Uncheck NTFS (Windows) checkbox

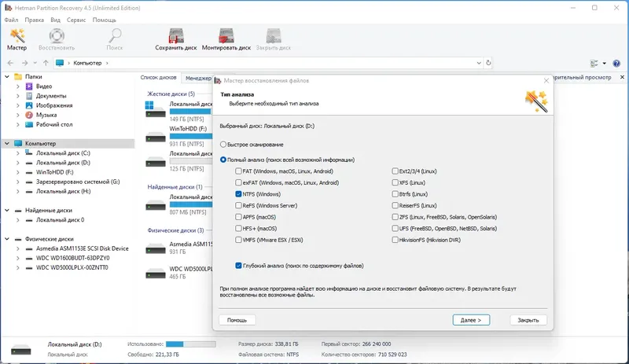[238, 194]
